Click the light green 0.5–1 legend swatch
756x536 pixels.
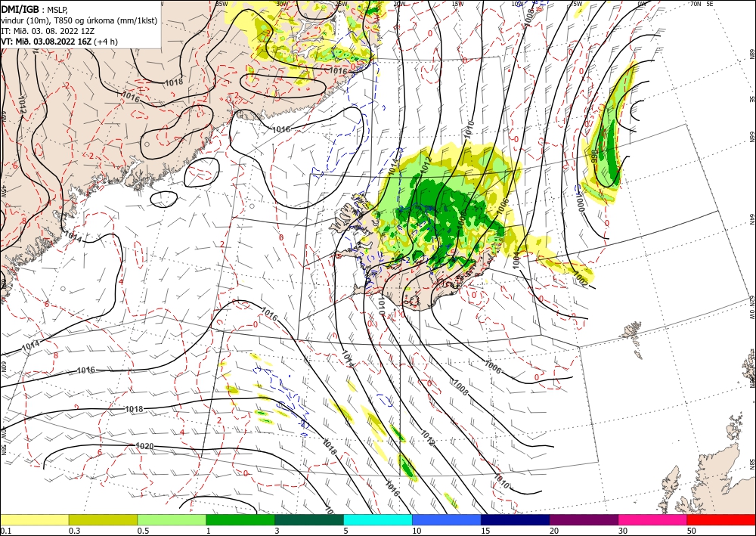172,519
